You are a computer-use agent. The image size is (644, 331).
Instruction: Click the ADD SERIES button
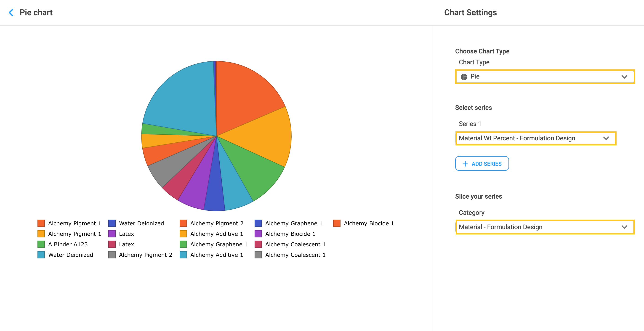pos(482,164)
